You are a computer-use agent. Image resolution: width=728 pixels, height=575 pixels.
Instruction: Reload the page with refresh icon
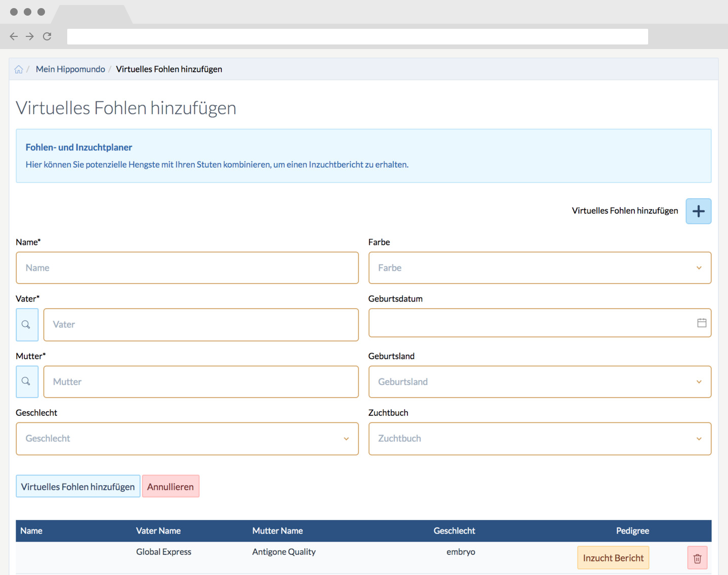47,36
